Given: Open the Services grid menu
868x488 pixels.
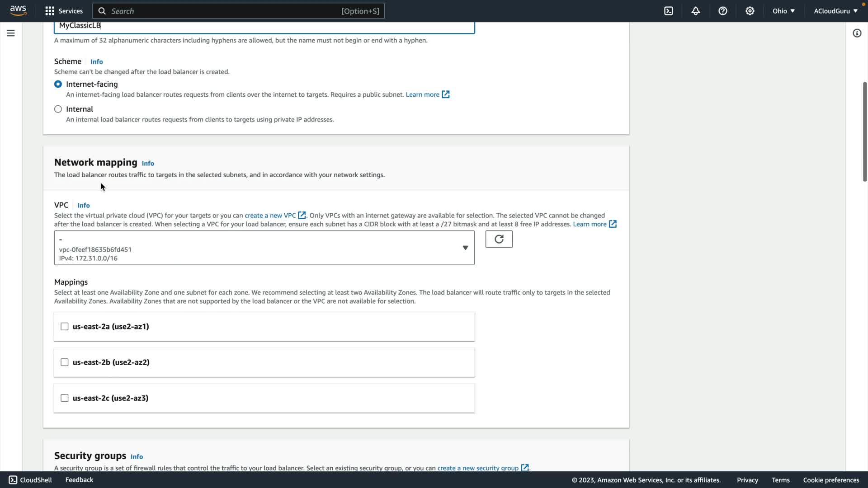Looking at the screenshot, I should coord(64,11).
